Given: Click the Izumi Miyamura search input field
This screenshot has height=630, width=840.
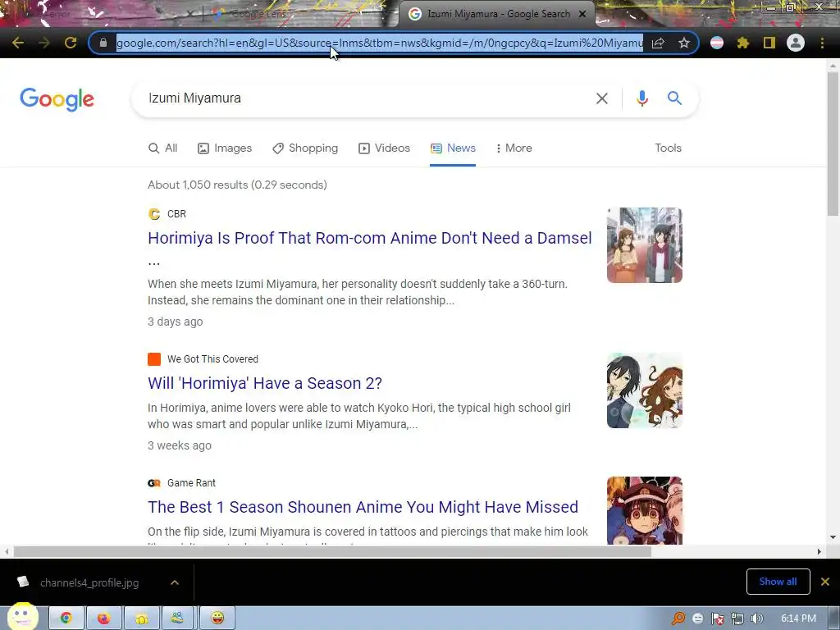Looking at the screenshot, I should pyautogui.click(x=364, y=98).
